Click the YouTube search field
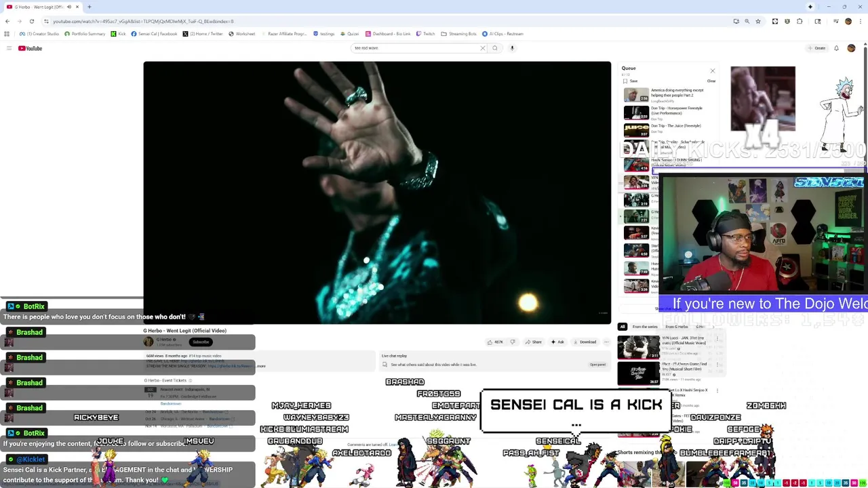 tap(415, 48)
